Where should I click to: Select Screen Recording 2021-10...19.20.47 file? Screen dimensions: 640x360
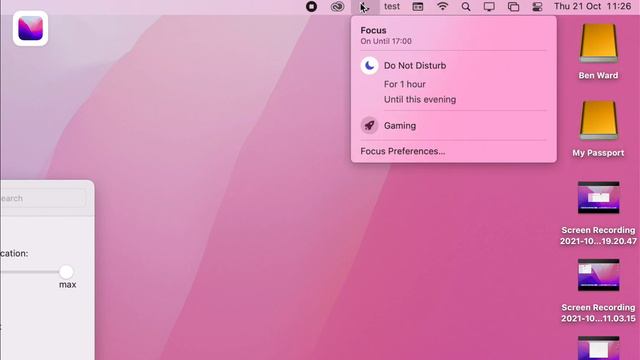coord(598,198)
